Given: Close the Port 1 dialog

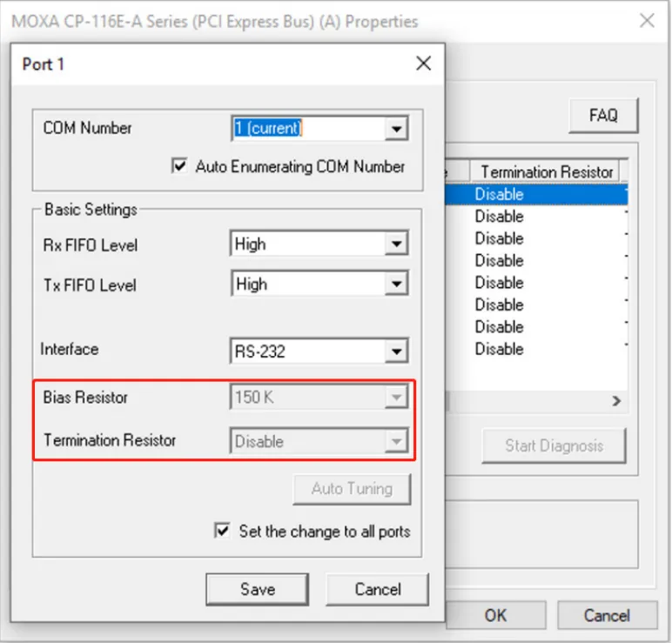Looking at the screenshot, I should [423, 64].
